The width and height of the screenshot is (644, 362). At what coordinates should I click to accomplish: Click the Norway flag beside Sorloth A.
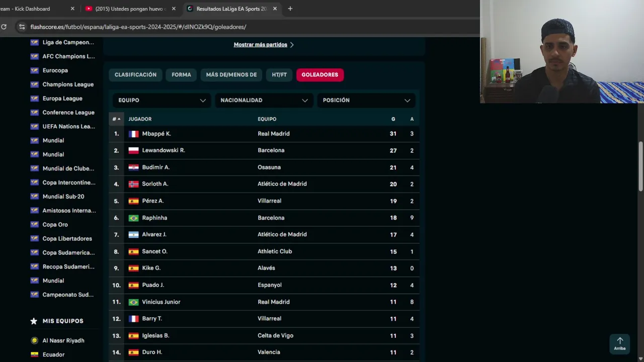tap(133, 184)
